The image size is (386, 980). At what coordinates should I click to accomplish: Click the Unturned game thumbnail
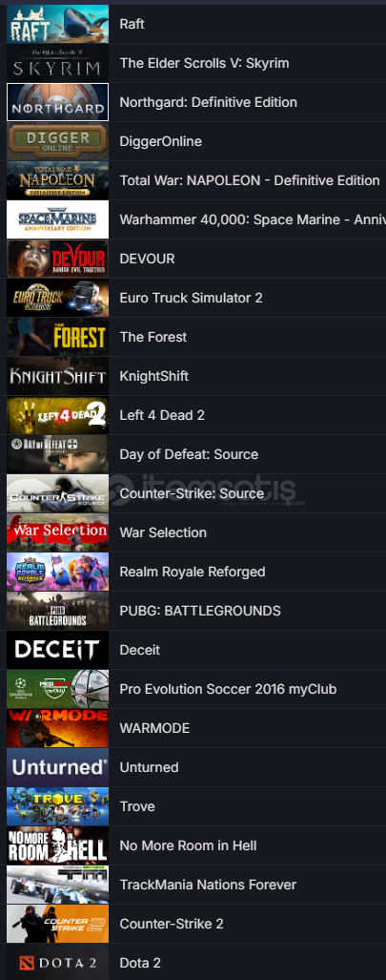(x=57, y=767)
